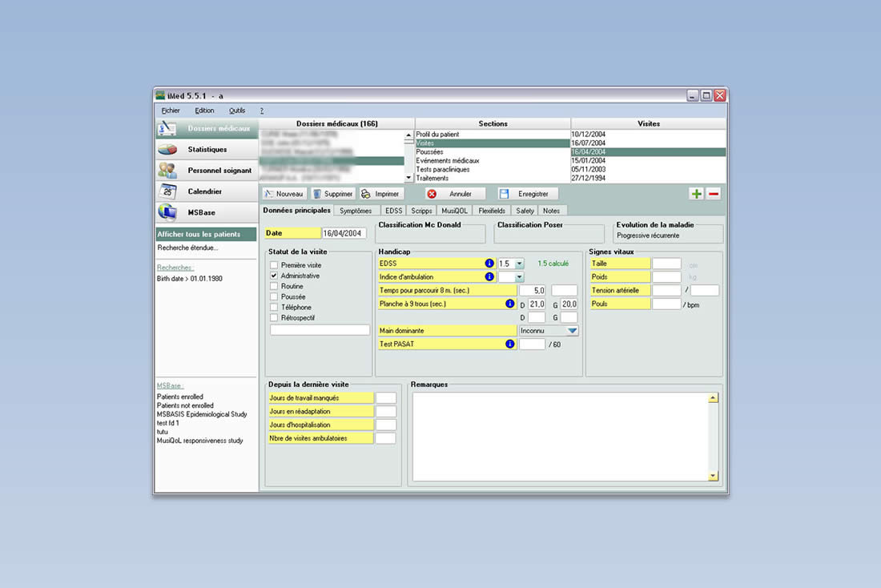Image resolution: width=881 pixels, height=588 pixels.
Task: Open the Main dominante dropdown
Action: point(572,331)
